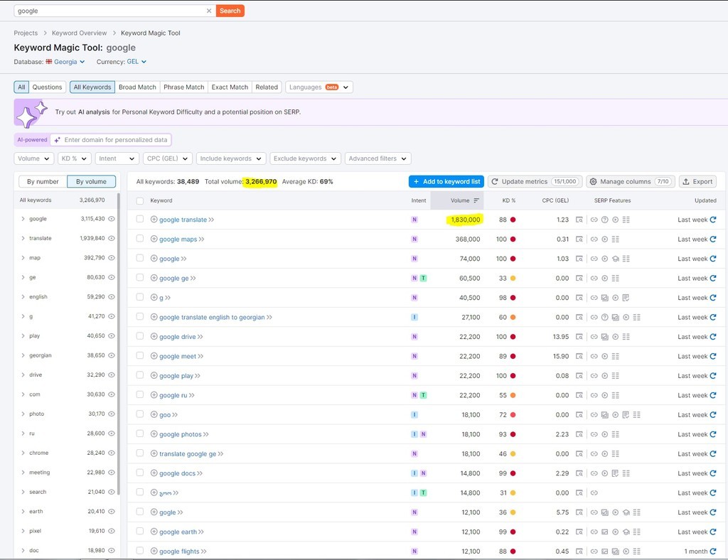The height and width of the screenshot is (560, 728).
Task: Open Include keywords dropdown
Action: (x=231, y=158)
